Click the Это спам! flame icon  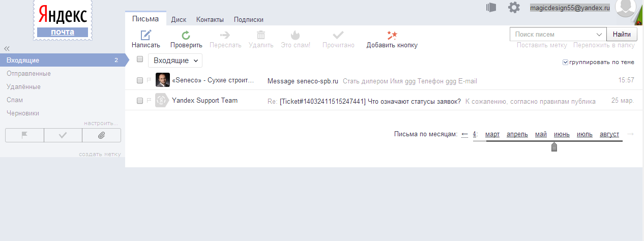pyautogui.click(x=295, y=35)
